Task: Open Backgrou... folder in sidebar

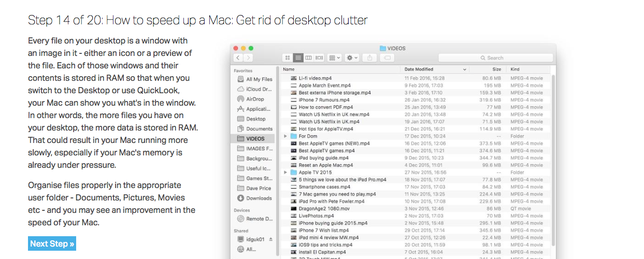Action: coord(255,159)
